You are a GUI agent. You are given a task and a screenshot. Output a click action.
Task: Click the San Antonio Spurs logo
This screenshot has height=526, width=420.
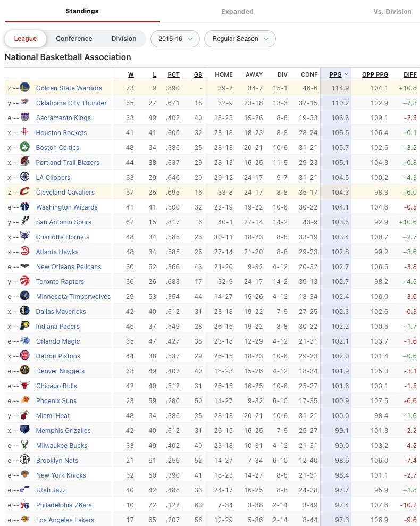24,221
